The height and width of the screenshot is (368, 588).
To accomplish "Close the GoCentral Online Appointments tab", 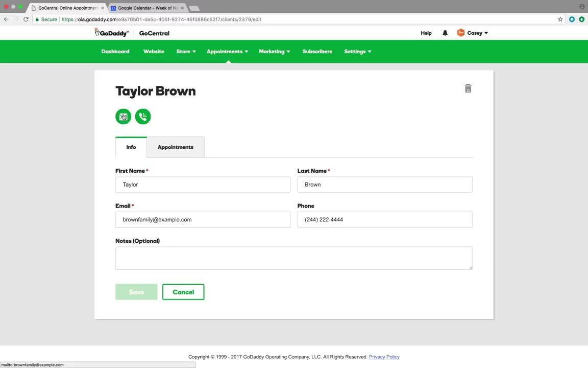I will (103, 8).
